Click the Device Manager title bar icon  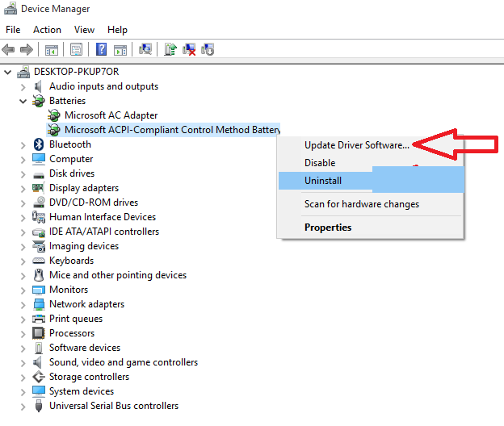coord(10,8)
